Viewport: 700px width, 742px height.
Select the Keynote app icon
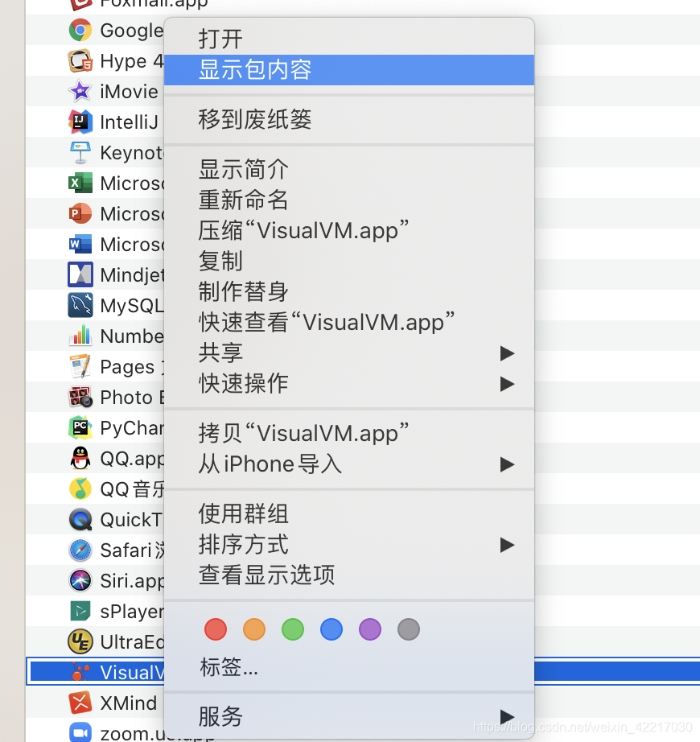tap(80, 152)
